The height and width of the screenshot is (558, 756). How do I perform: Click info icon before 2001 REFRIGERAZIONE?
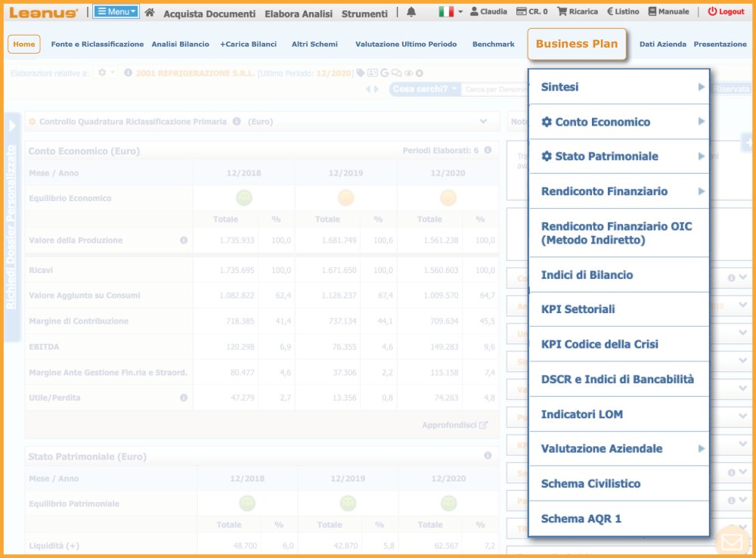128,73
